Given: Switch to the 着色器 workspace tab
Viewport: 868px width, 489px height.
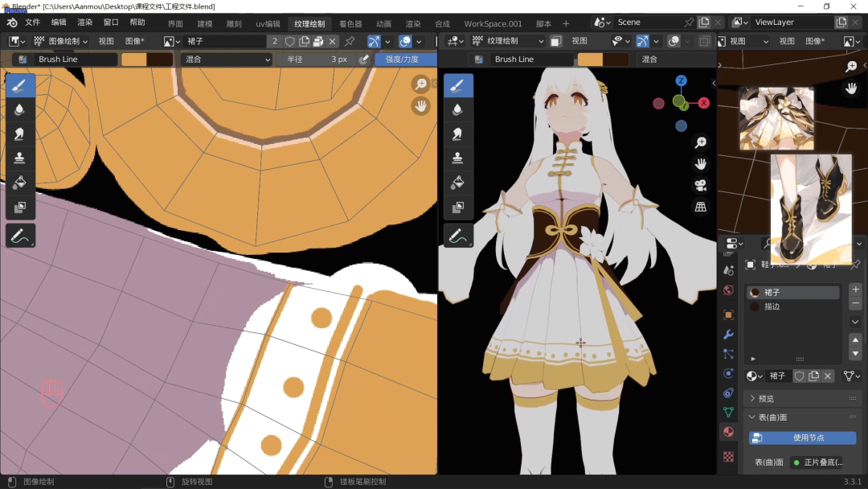Looking at the screenshot, I should (350, 24).
